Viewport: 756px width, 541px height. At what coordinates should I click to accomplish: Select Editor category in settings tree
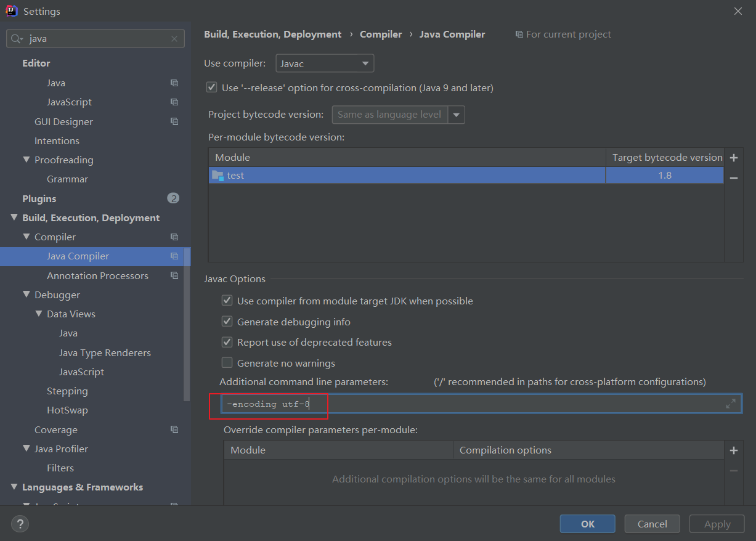pyautogui.click(x=36, y=63)
